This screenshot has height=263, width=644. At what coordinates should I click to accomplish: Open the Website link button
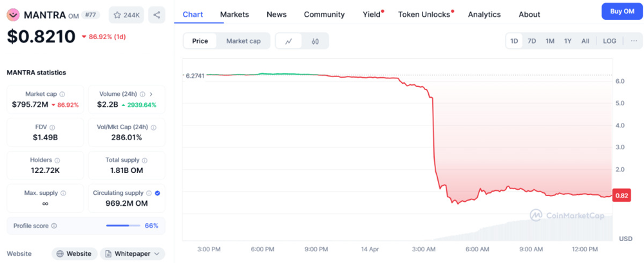(74, 253)
